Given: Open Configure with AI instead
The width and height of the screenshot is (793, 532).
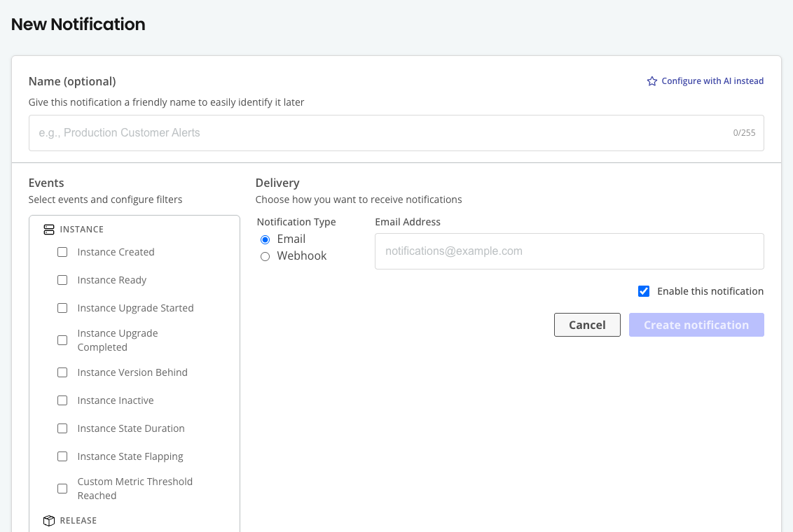Looking at the screenshot, I should pyautogui.click(x=712, y=81).
